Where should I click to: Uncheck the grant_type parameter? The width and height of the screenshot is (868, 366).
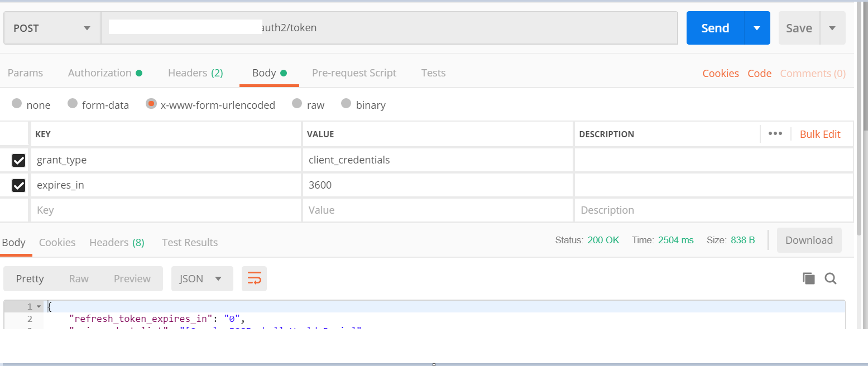pyautogui.click(x=18, y=160)
